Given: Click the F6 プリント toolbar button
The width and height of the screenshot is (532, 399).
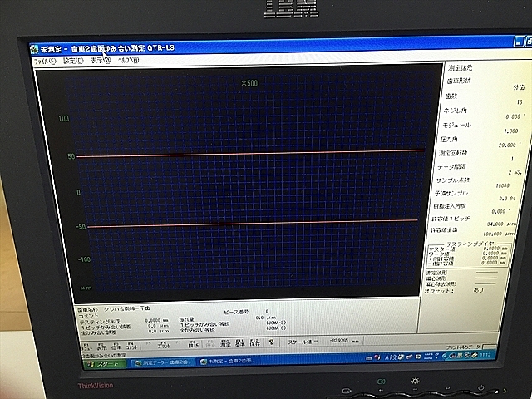Looking at the screenshot, I should (x=164, y=345).
